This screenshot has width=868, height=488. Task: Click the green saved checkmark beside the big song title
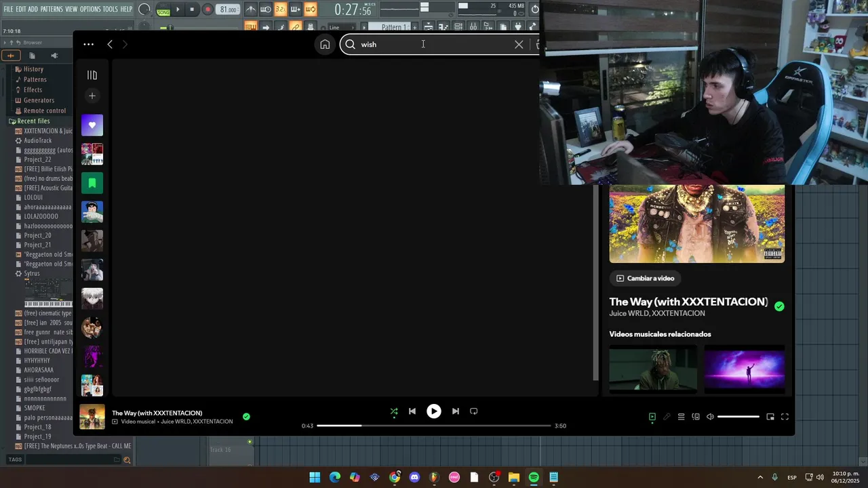[x=779, y=306]
